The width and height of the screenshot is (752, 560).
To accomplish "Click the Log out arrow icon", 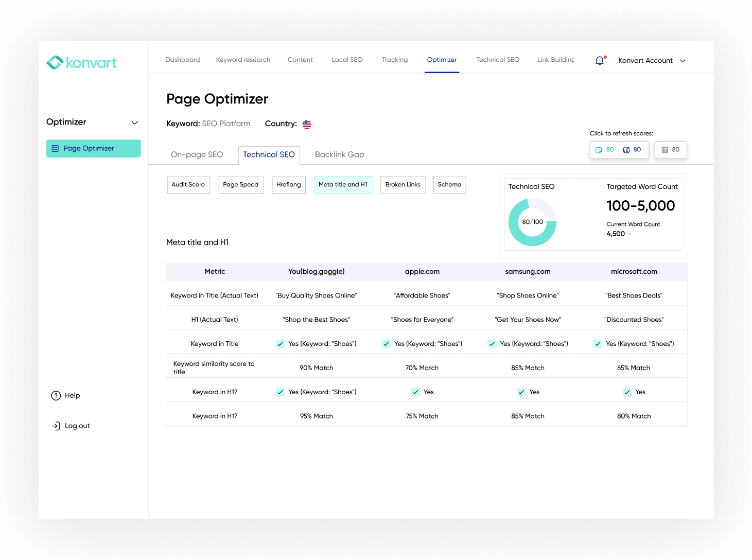I will (56, 426).
